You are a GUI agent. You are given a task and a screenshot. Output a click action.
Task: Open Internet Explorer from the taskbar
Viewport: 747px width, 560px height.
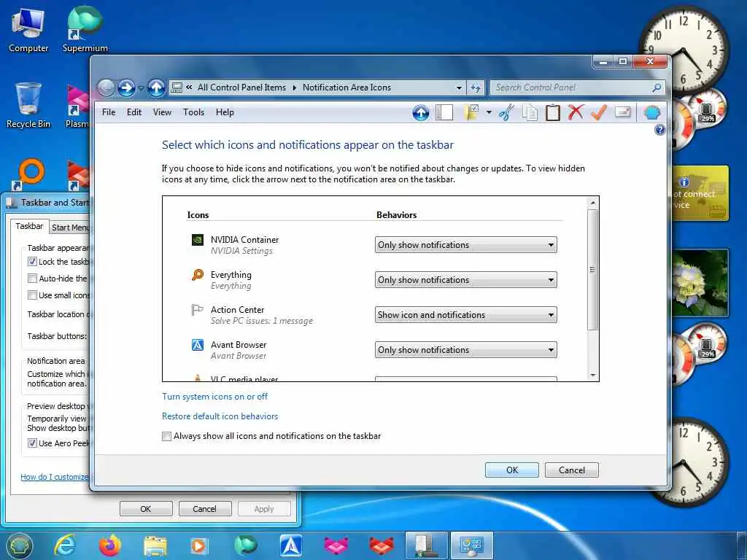65,545
